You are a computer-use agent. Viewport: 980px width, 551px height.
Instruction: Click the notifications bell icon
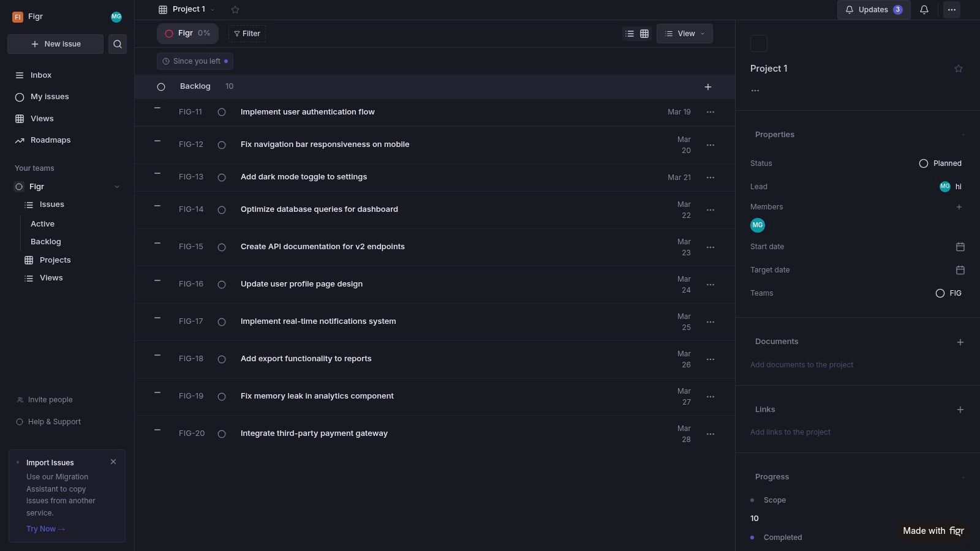click(924, 10)
